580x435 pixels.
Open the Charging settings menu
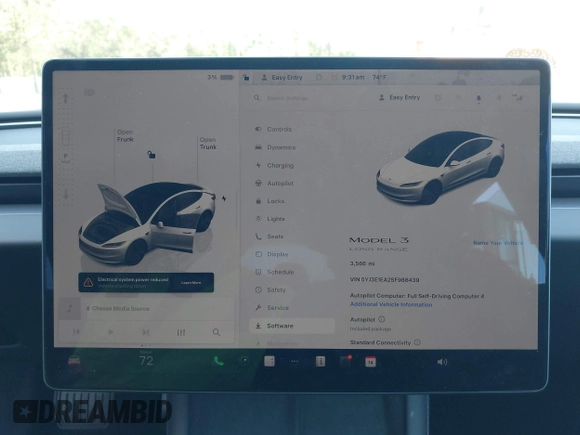pos(274,165)
